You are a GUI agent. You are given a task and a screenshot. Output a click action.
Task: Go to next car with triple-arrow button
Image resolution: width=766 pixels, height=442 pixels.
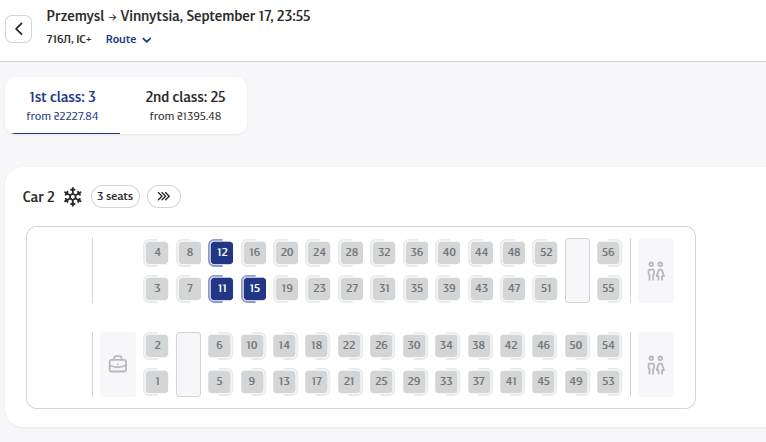(164, 196)
